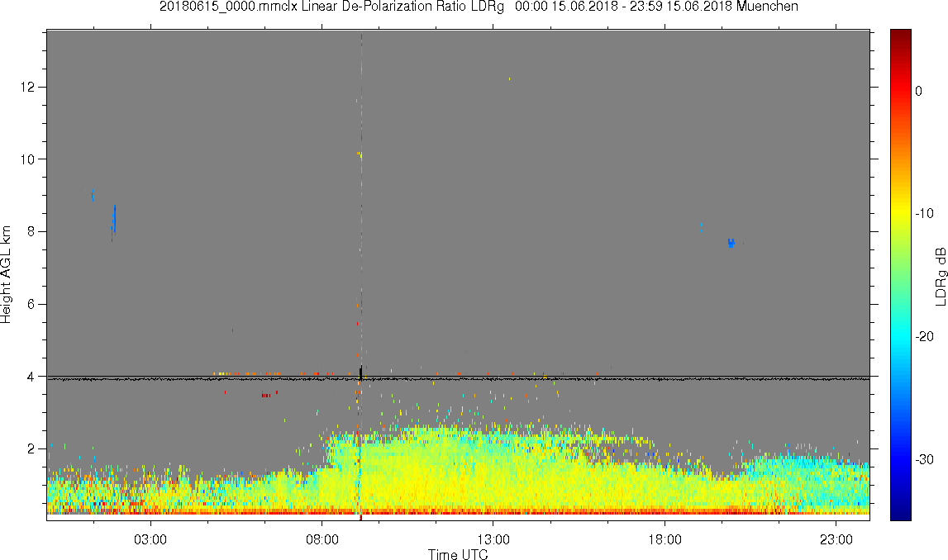
Task: Click the small blue echo near 20:00
Action: click(x=731, y=243)
